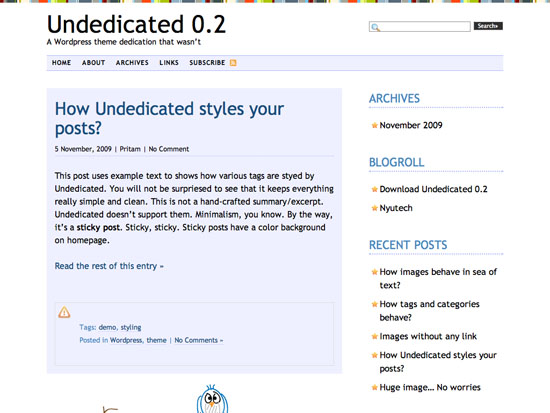
Task: Click the Blogroll sidebar heading
Action: click(x=396, y=162)
